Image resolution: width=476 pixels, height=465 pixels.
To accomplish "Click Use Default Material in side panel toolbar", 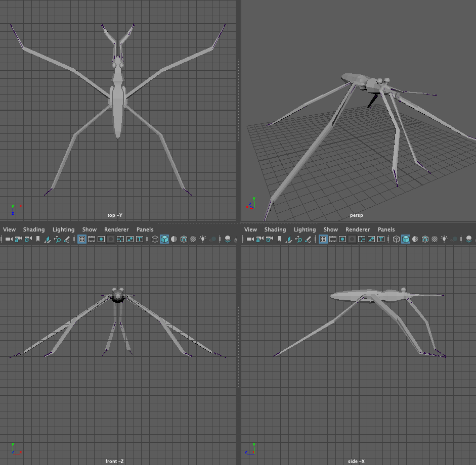I will [x=415, y=240].
